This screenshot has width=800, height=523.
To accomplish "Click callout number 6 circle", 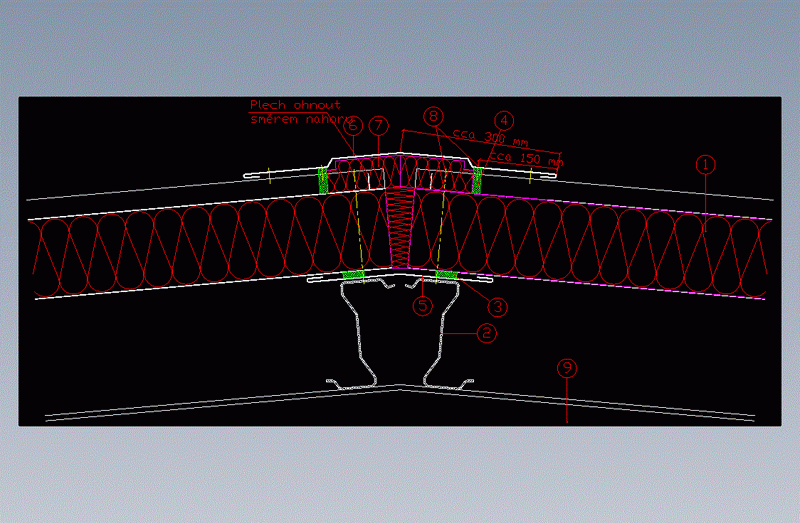I will point(352,126).
